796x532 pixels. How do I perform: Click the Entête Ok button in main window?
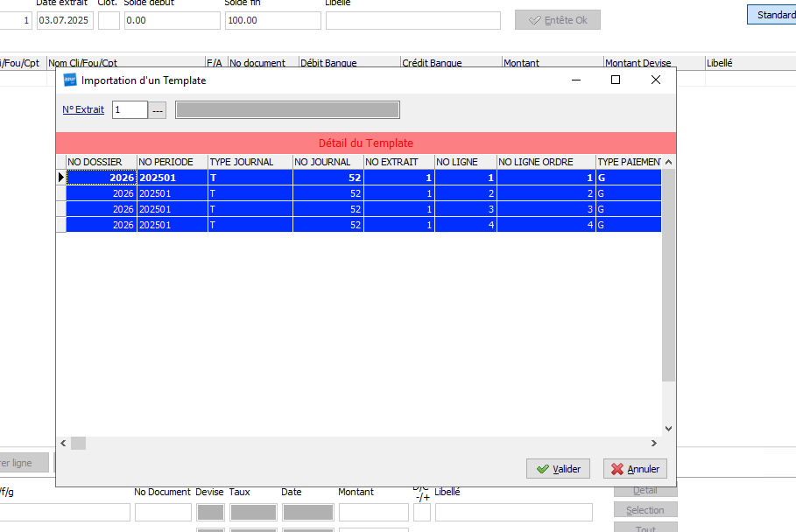[x=558, y=20]
